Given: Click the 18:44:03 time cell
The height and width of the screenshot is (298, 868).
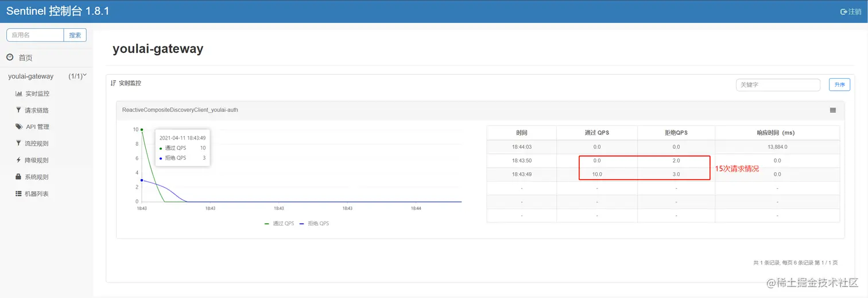Looking at the screenshot, I should pos(521,147).
